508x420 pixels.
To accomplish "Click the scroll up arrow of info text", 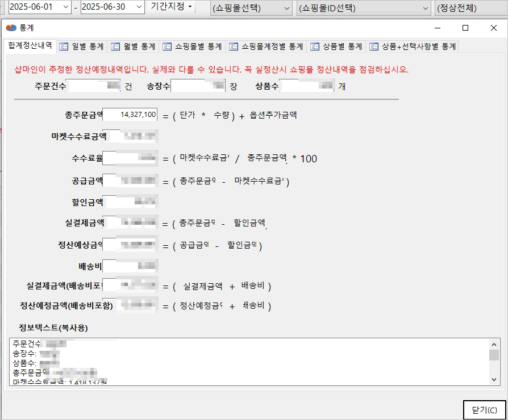I will click(x=494, y=345).
